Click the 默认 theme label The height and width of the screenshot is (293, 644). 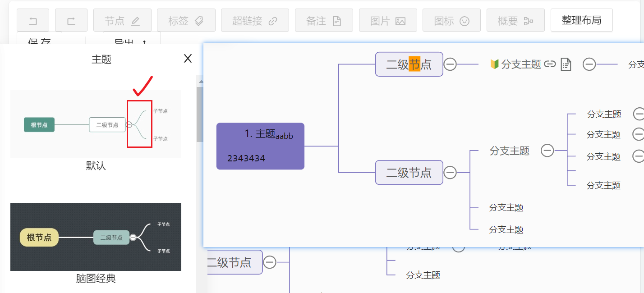[96, 165]
